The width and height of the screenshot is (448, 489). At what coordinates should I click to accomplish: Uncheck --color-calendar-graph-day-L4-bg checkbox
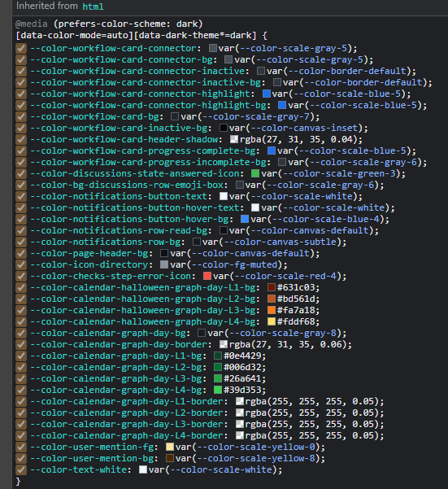click(21, 390)
